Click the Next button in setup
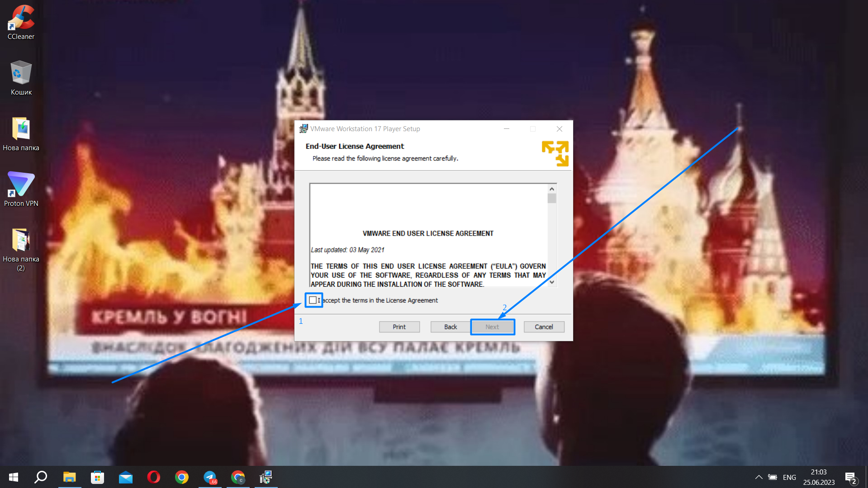Image resolution: width=868 pixels, height=488 pixels. coord(492,327)
